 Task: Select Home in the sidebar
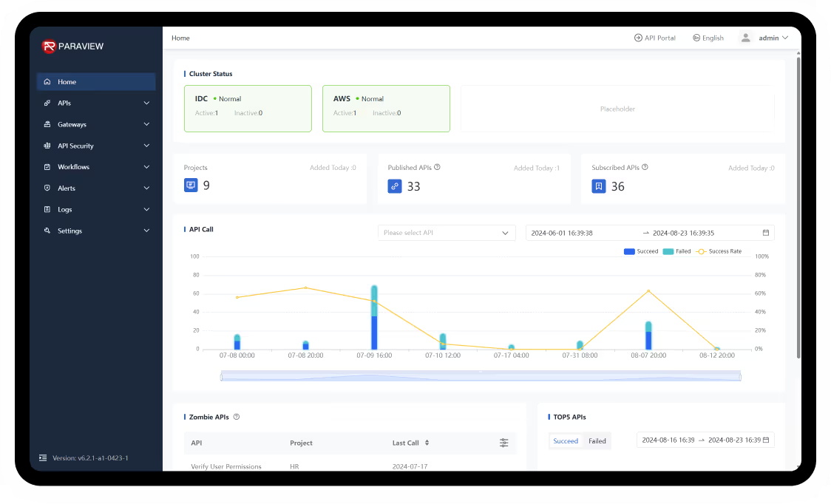point(96,82)
